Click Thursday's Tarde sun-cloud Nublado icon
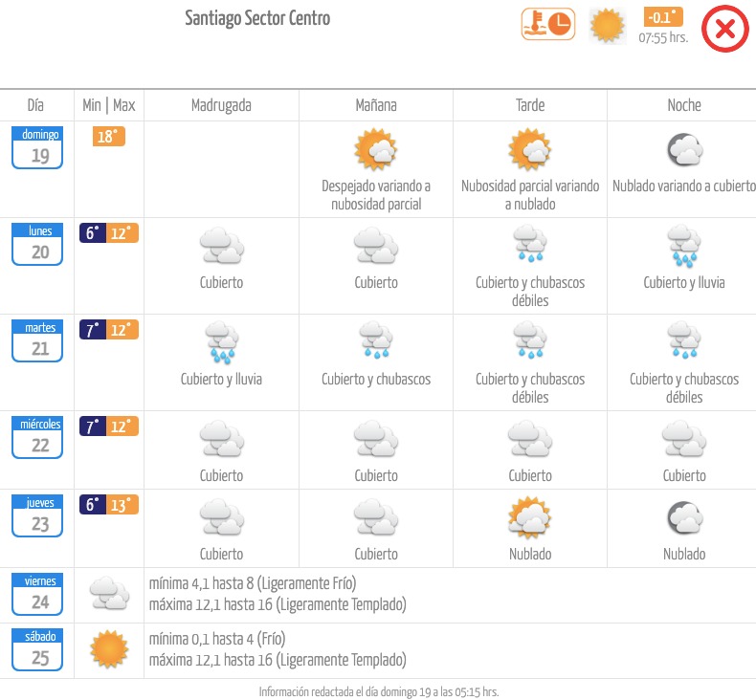Image resolution: width=756 pixels, height=700 pixels. [x=530, y=517]
